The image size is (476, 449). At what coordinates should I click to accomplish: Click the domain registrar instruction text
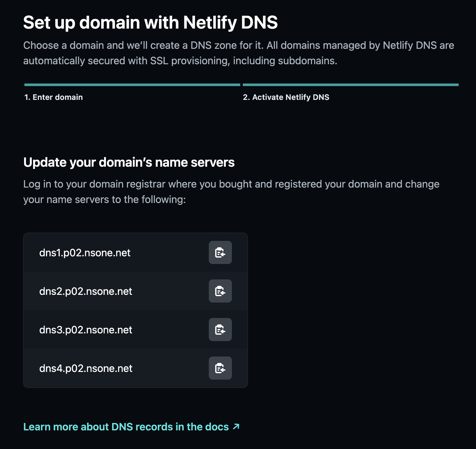click(231, 192)
